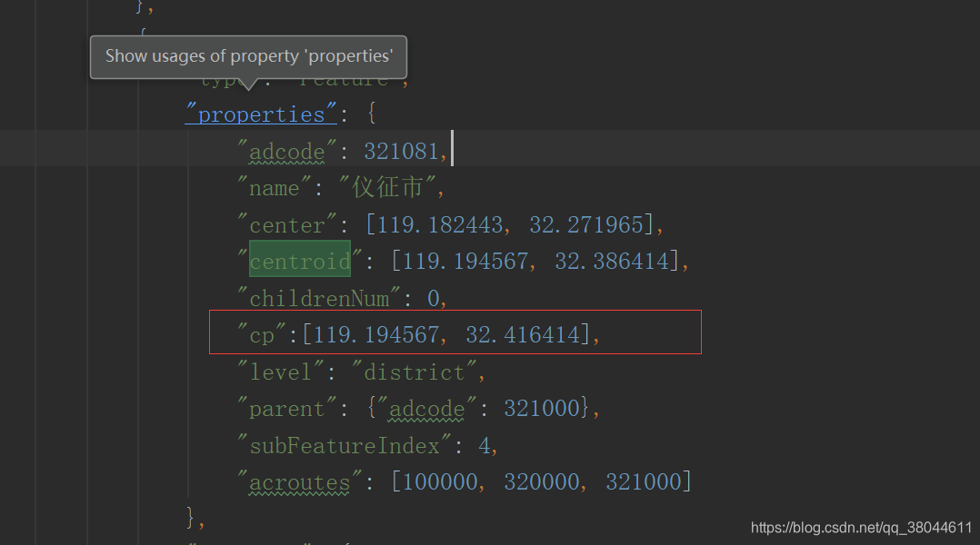Screen dimensions: 980x545
Task: Click the "parent" property key
Action: coord(287,409)
